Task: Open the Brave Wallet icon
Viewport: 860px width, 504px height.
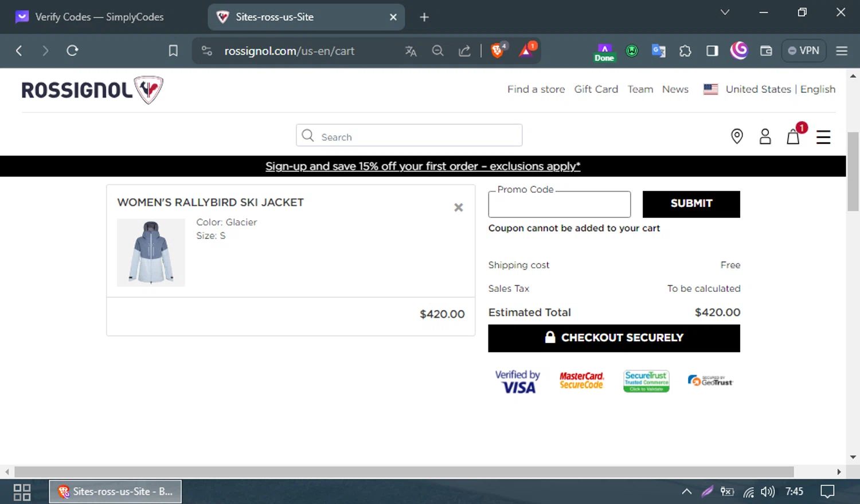Action: [766, 51]
